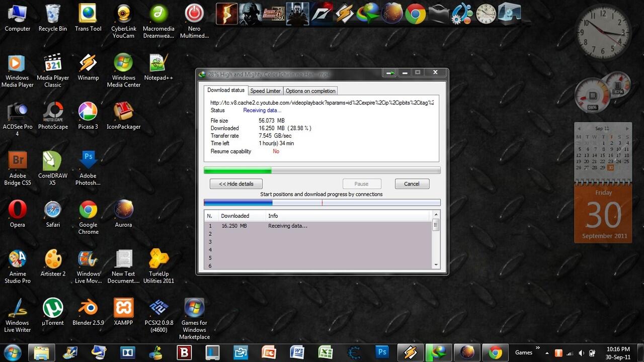The height and width of the screenshot is (362, 644).
Task: Launch Winamp desktop shortcut
Action: click(x=88, y=67)
